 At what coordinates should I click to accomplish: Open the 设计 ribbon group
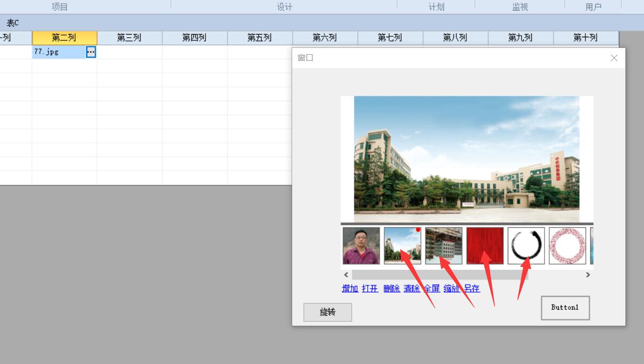pyautogui.click(x=284, y=7)
